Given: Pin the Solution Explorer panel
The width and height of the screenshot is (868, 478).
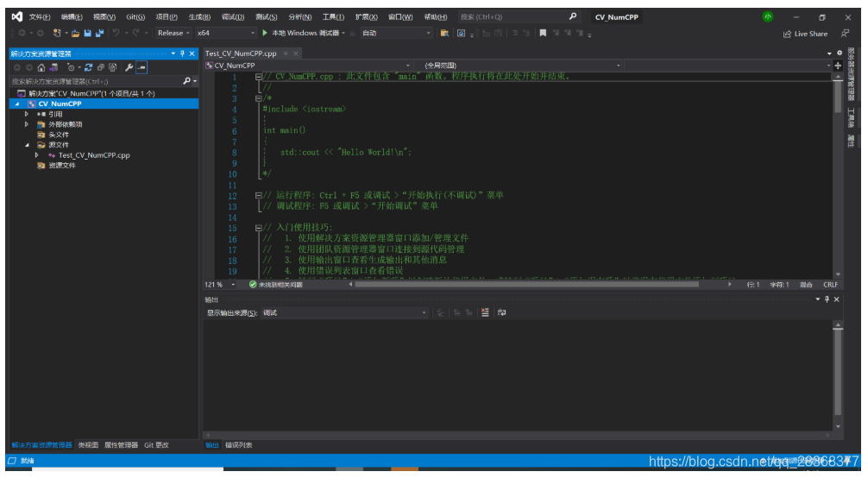Looking at the screenshot, I should click(182, 53).
